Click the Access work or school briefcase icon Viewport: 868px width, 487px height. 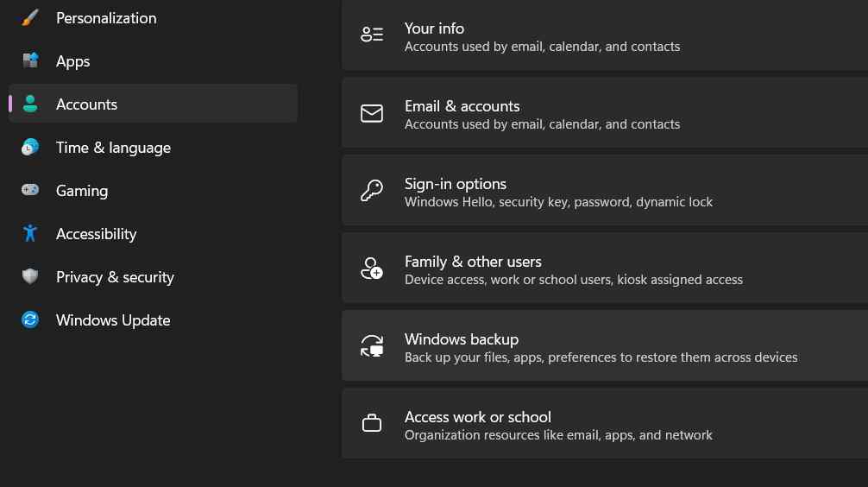pyautogui.click(x=372, y=423)
